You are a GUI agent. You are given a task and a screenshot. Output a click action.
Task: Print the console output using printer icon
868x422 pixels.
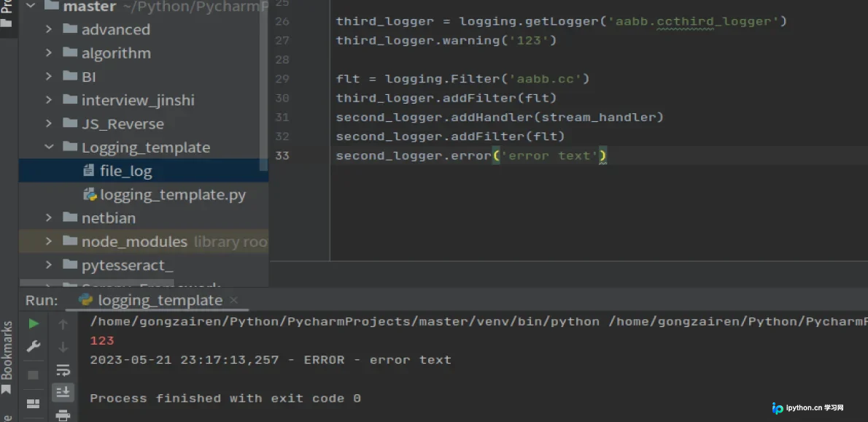tap(63, 415)
